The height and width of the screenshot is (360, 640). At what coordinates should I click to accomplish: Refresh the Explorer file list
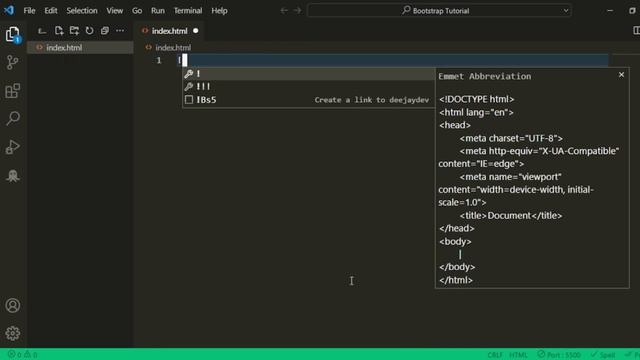pos(89,31)
